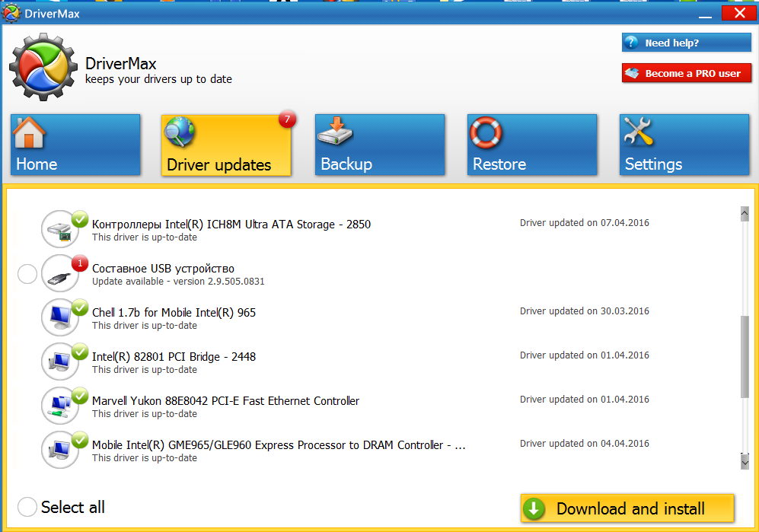This screenshot has width=759, height=532.
Task: Click green checkmark on PCI Bridge entry
Action: (80, 352)
